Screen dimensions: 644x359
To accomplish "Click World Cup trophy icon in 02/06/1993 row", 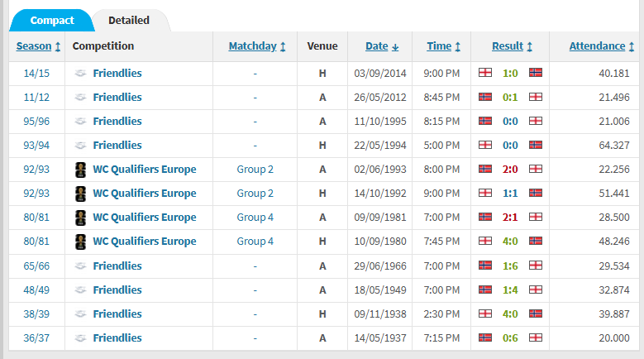I will (x=80, y=170).
